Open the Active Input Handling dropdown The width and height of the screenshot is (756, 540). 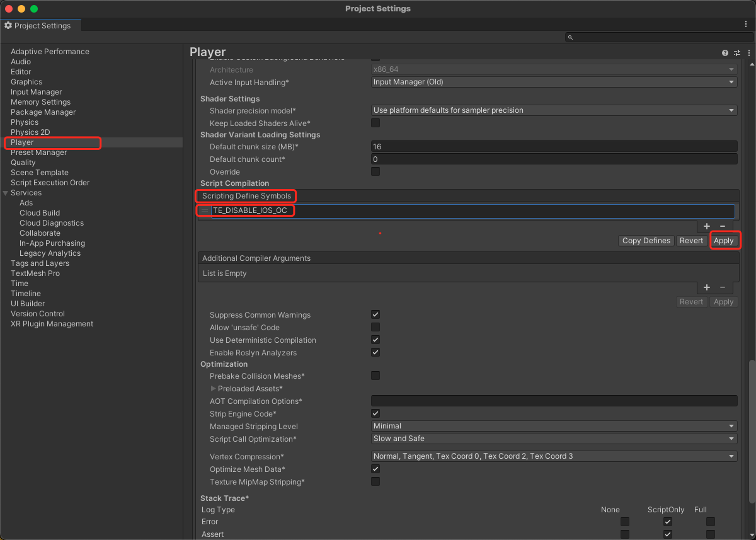[x=554, y=82]
